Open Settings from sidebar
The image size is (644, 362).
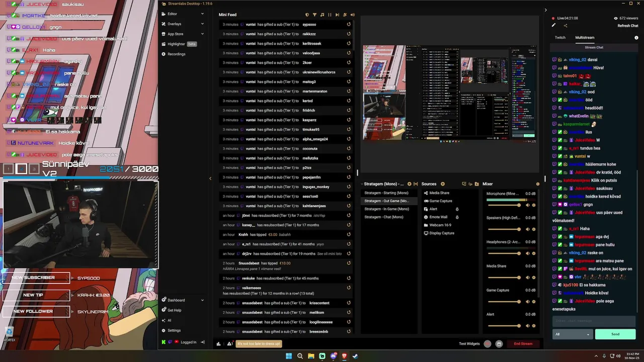[x=171, y=330]
